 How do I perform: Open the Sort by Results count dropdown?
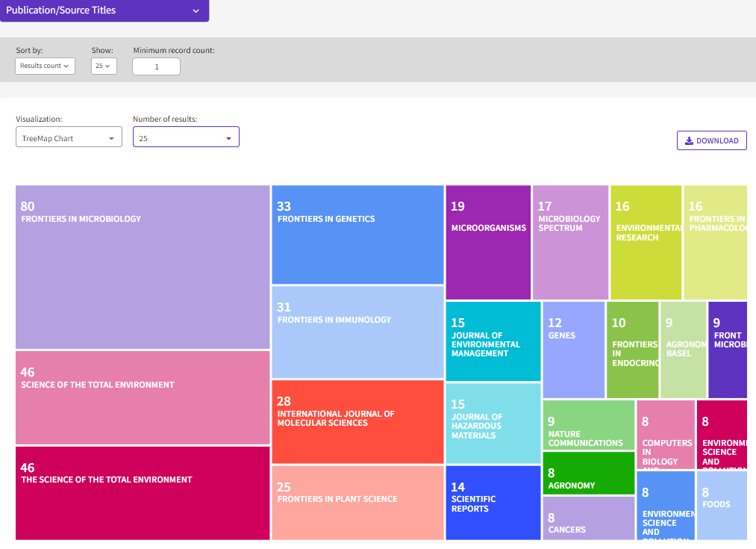[45, 66]
